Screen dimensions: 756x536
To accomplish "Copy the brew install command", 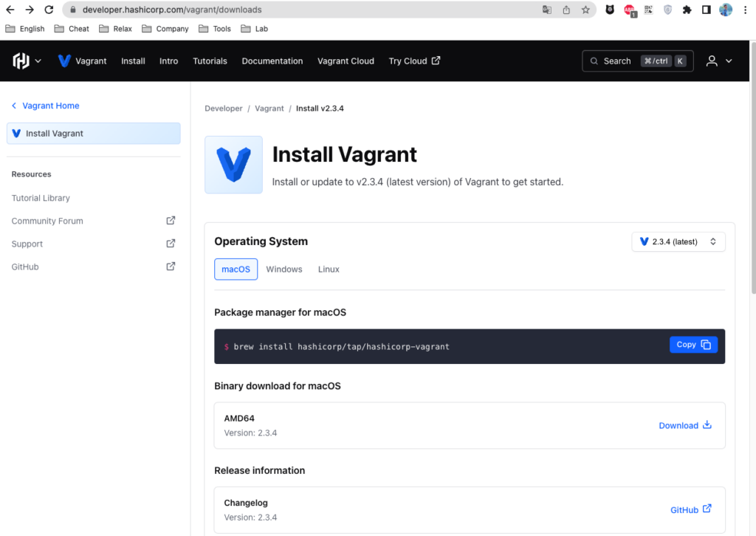I will pos(693,345).
